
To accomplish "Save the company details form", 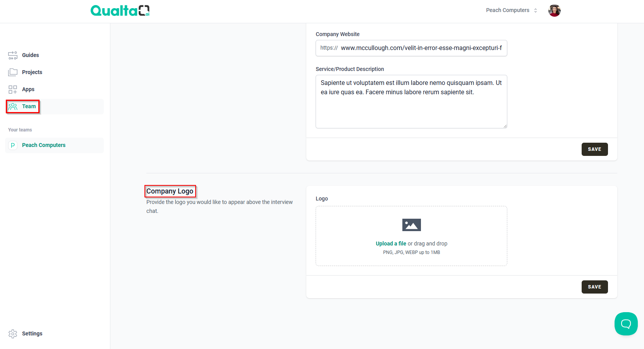I will pyautogui.click(x=594, y=149).
